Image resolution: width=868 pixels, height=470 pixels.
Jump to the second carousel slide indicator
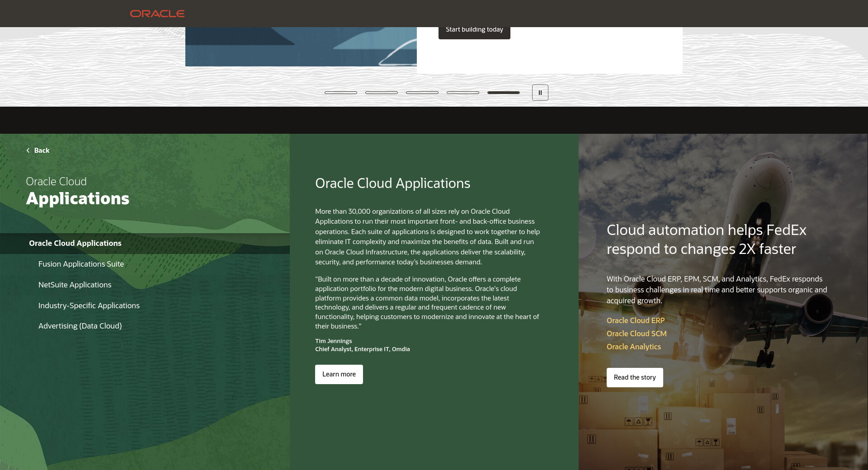tap(382, 93)
